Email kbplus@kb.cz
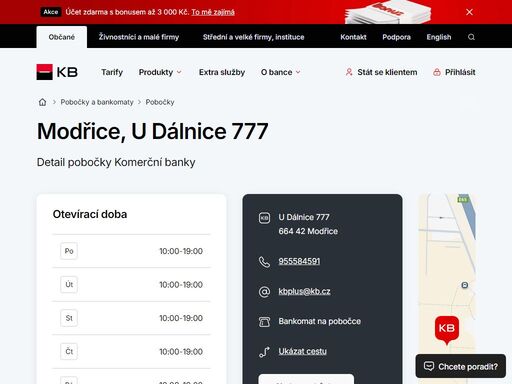Viewport: 512px width, 384px height. [x=304, y=291]
